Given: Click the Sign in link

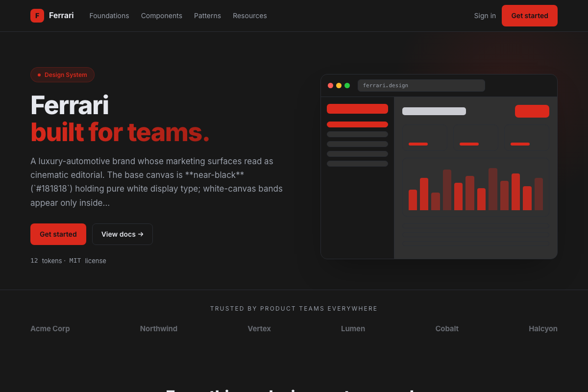Looking at the screenshot, I should pyautogui.click(x=485, y=16).
